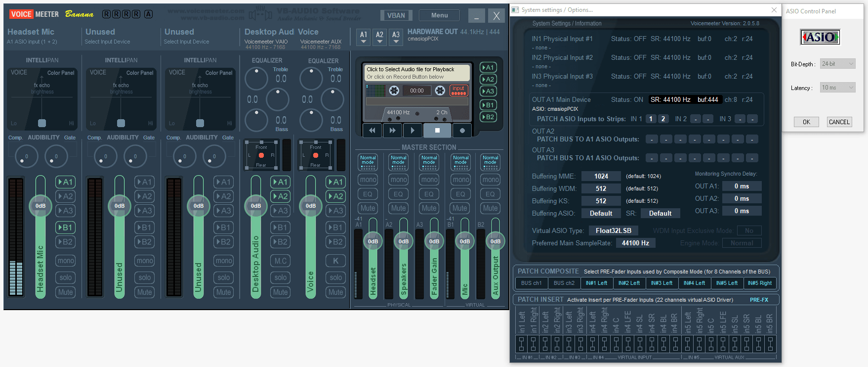Toggle A2 routing on Desktop Audio strip
Viewport: 868px width, 367px height.
[x=281, y=196]
